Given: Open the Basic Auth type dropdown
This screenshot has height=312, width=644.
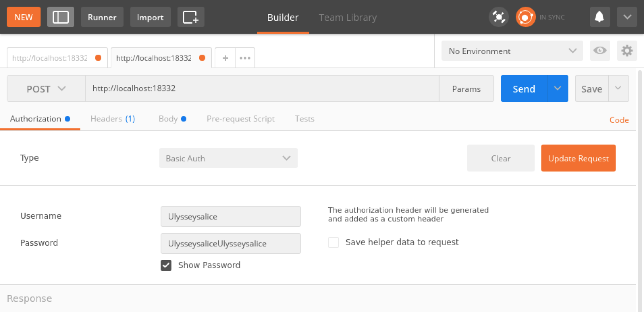Looking at the screenshot, I should pyautogui.click(x=228, y=158).
